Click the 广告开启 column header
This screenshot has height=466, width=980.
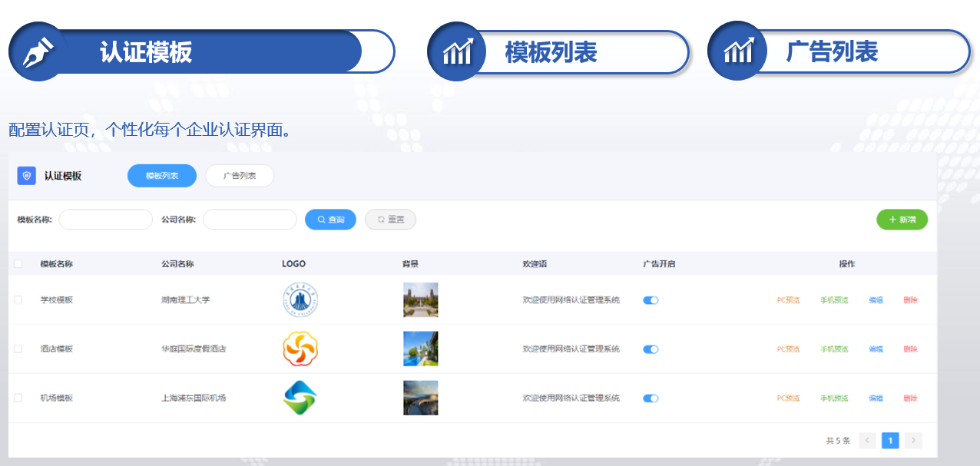tap(659, 264)
